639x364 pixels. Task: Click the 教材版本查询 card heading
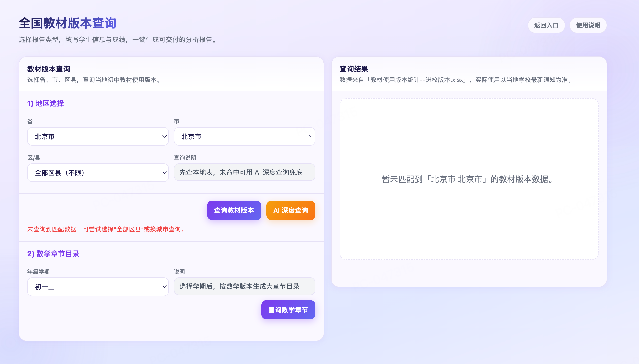49,69
